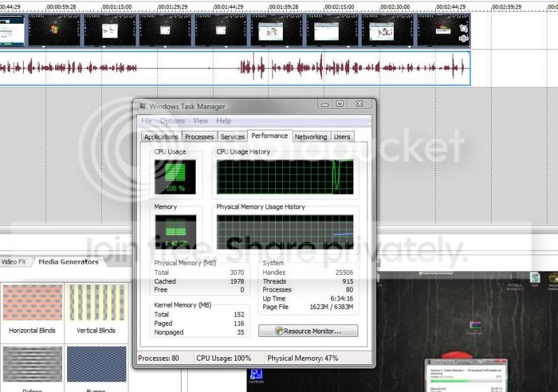Image resolution: width=558 pixels, height=392 pixels.
Task: Select the audio waveform event
Action: (235, 68)
